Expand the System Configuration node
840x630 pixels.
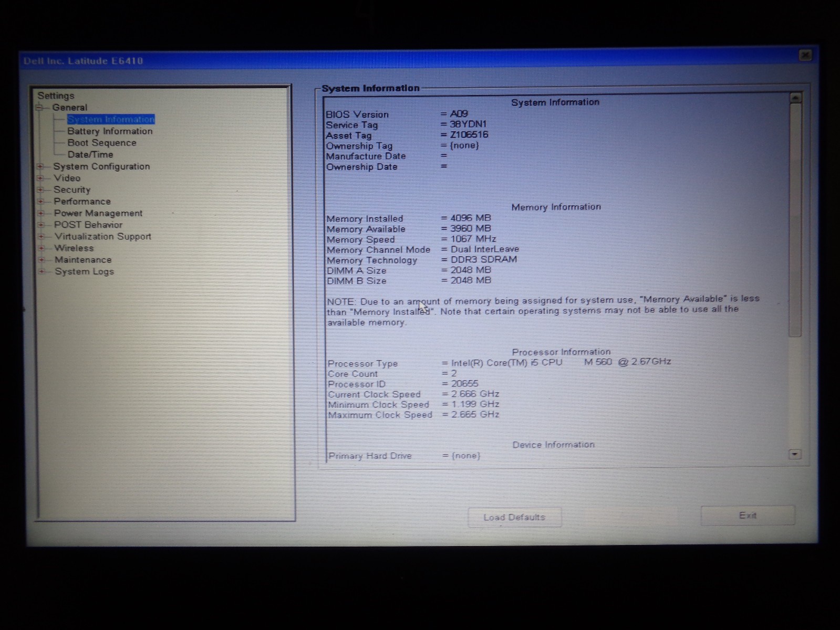point(40,166)
